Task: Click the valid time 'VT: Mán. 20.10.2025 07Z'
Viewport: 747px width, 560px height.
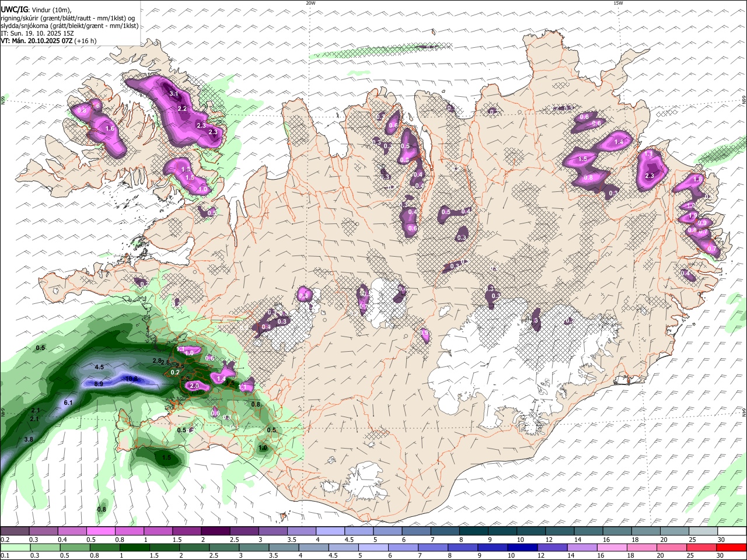Action: pyautogui.click(x=36, y=41)
